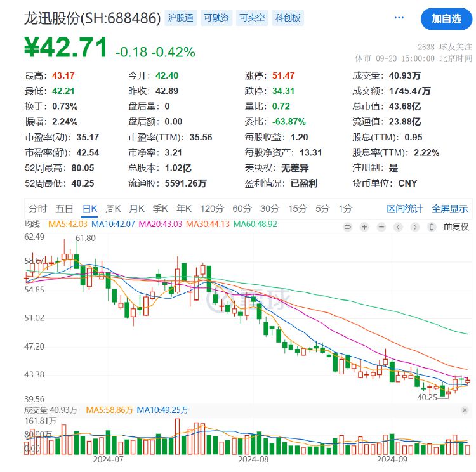Click the candlestick style icon
Viewport: 476px width, 472px height.
point(432,226)
